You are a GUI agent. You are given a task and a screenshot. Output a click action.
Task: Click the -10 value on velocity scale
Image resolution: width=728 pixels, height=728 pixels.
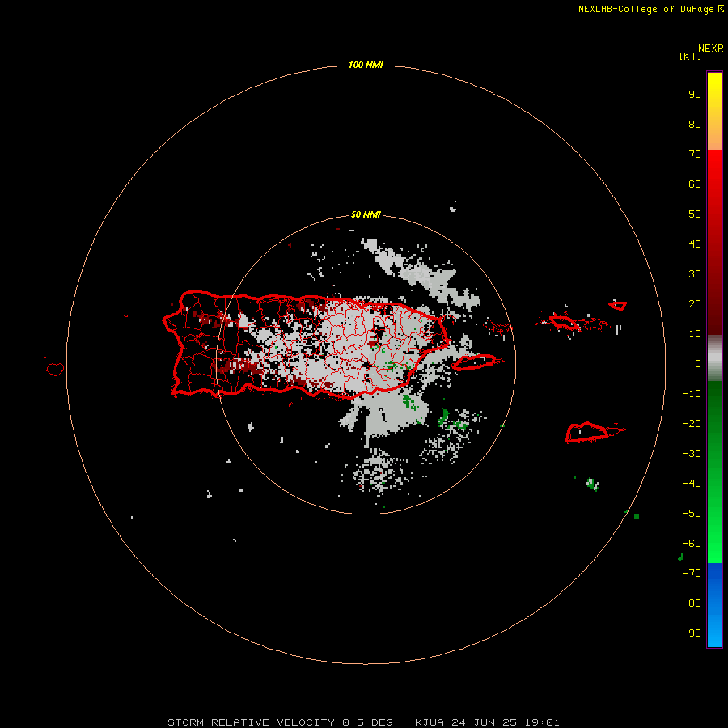click(692, 394)
